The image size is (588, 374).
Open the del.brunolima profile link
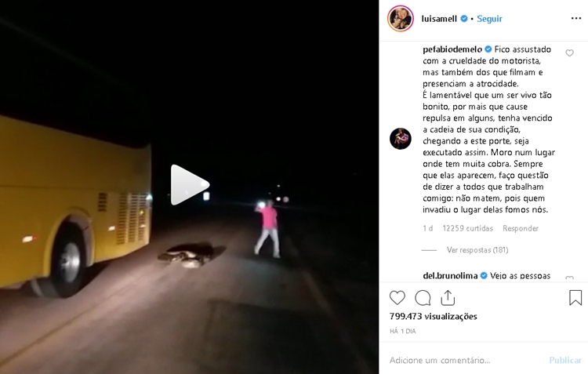[450, 275]
